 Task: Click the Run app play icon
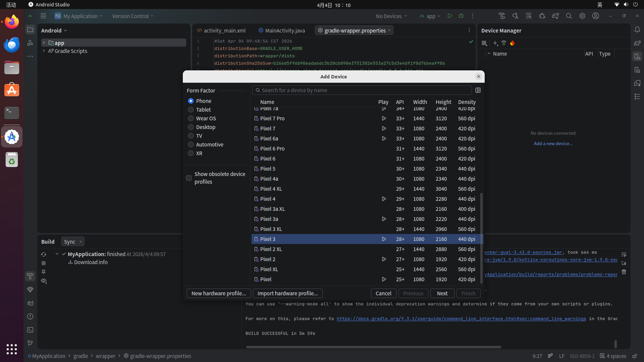pyautogui.click(x=450, y=16)
